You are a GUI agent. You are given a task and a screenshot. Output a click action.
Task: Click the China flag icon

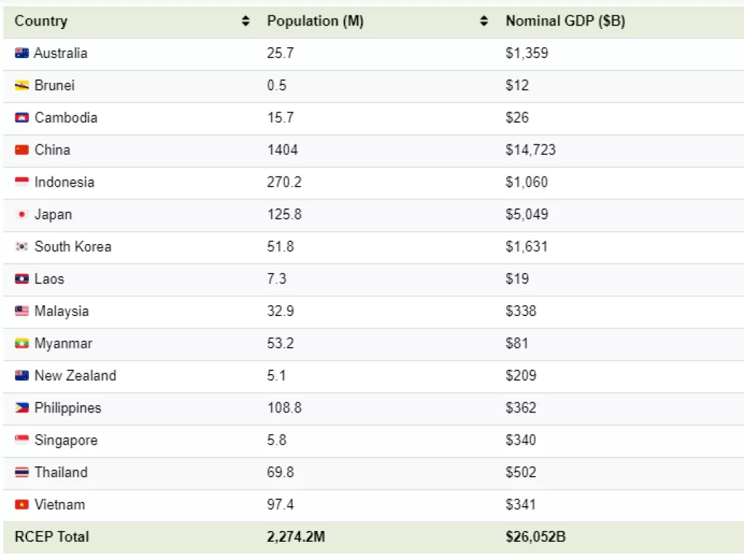pos(22,150)
